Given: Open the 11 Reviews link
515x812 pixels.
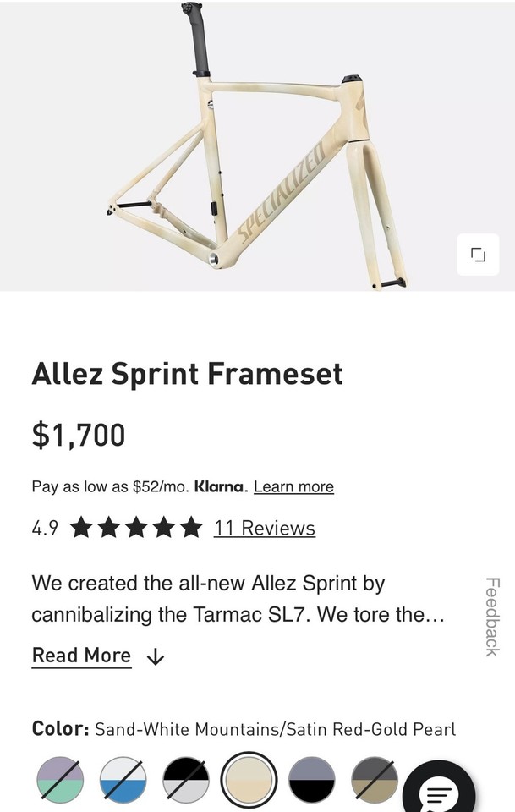Looking at the screenshot, I should tap(266, 528).
